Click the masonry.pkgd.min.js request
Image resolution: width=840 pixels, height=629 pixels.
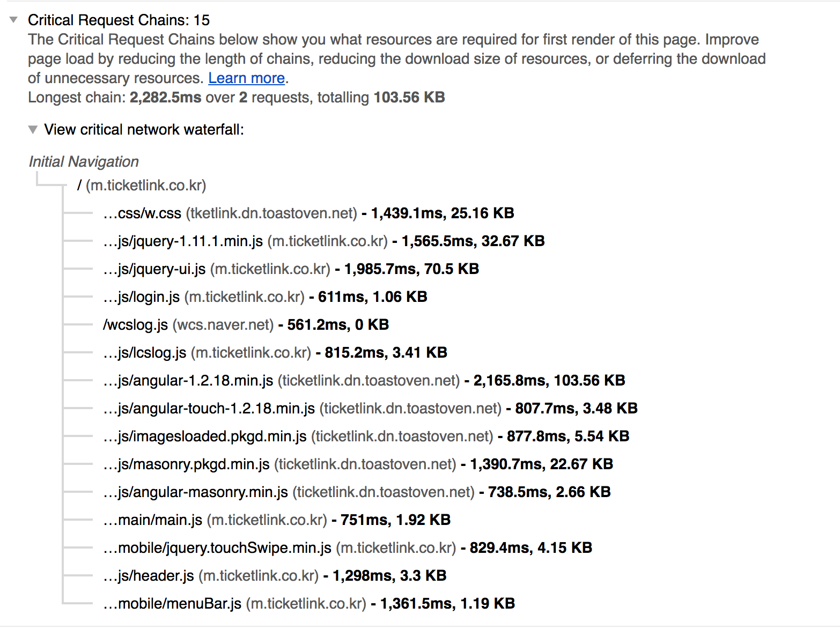coord(186,464)
